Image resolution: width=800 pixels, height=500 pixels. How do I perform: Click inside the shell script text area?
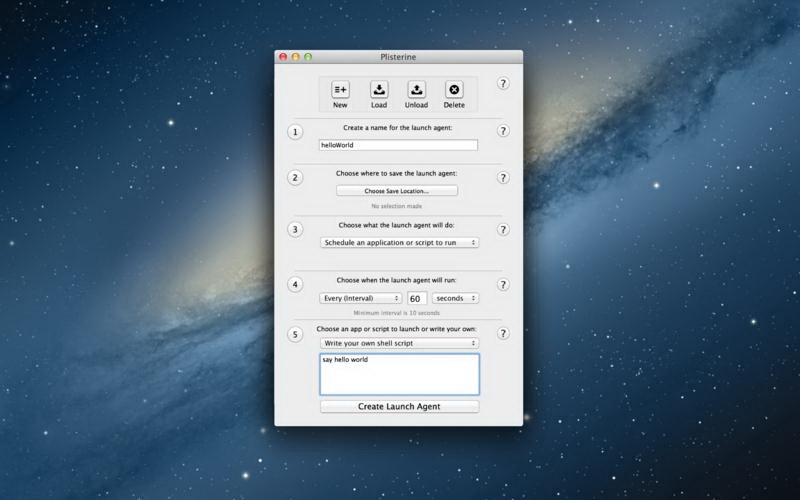coord(399,374)
